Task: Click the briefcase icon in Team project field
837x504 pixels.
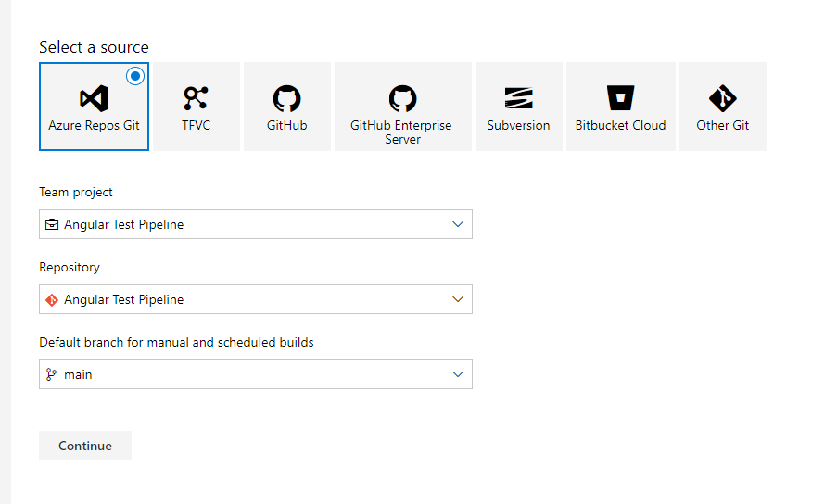Action: click(x=51, y=224)
